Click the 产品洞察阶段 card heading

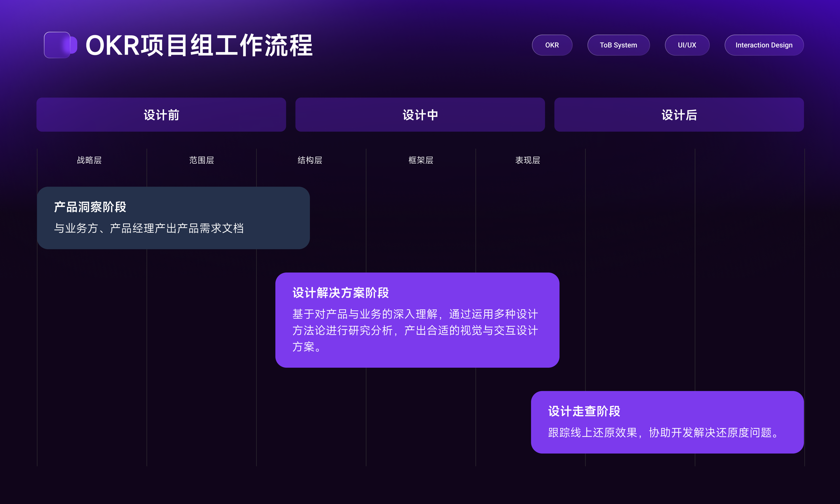pos(90,207)
